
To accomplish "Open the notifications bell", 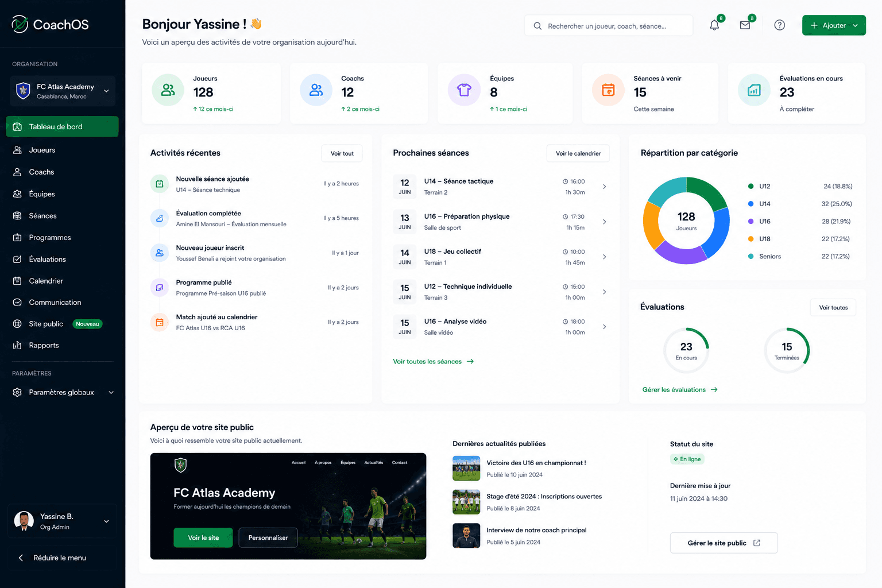I will pyautogui.click(x=714, y=25).
